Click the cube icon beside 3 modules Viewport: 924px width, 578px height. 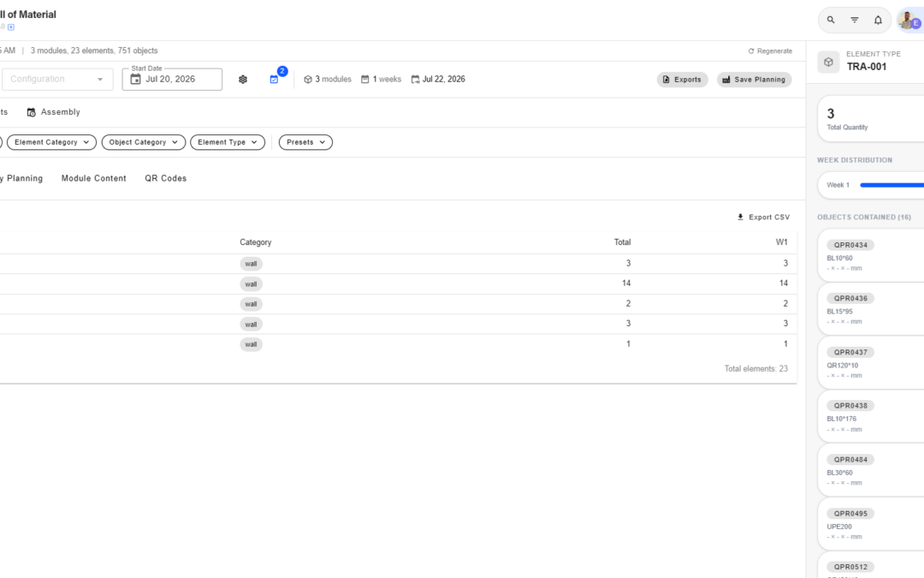click(x=308, y=79)
